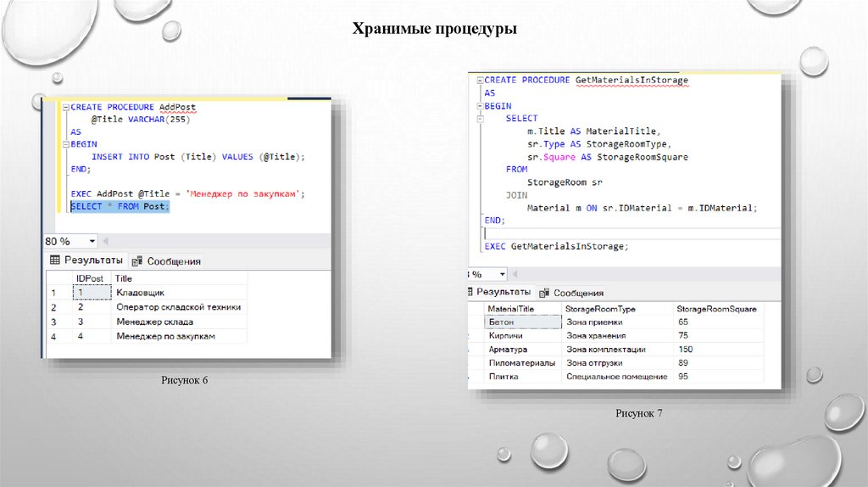Click the EXEC GetMaterialsInStorage code line
The width and height of the screenshot is (868, 487).
coord(556,246)
